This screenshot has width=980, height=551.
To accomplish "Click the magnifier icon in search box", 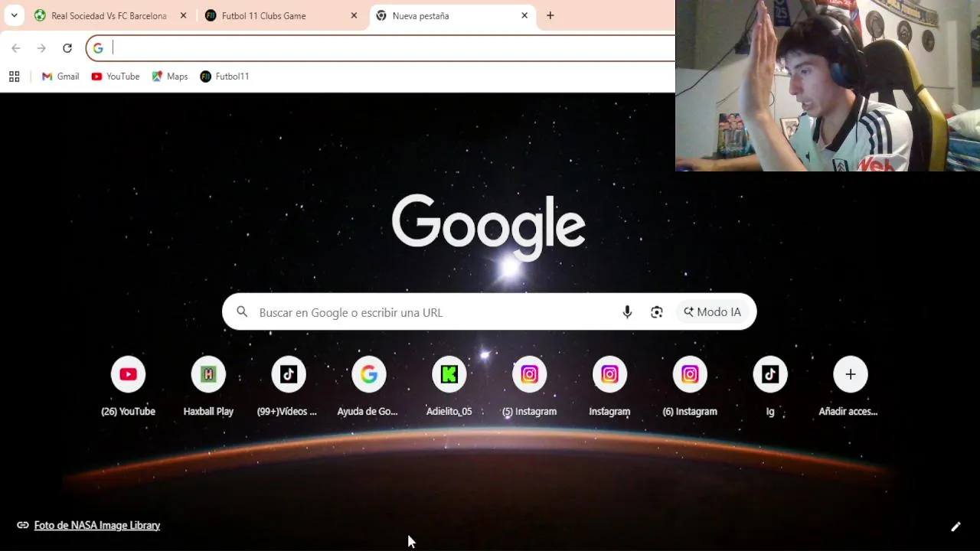I will 242,312.
